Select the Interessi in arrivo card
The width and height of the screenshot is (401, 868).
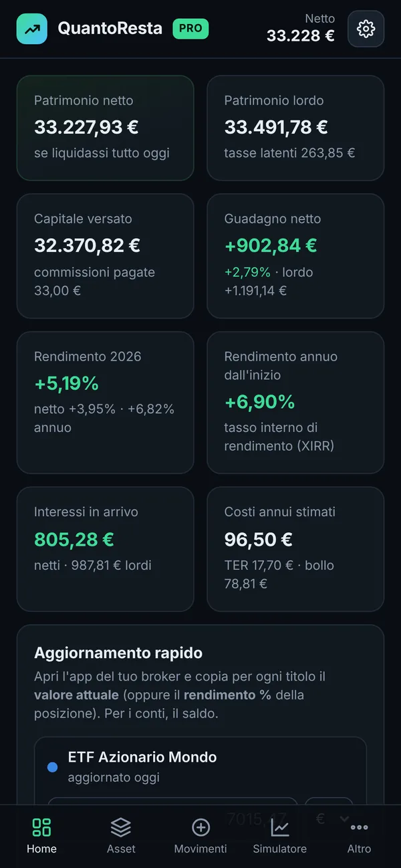(x=105, y=549)
